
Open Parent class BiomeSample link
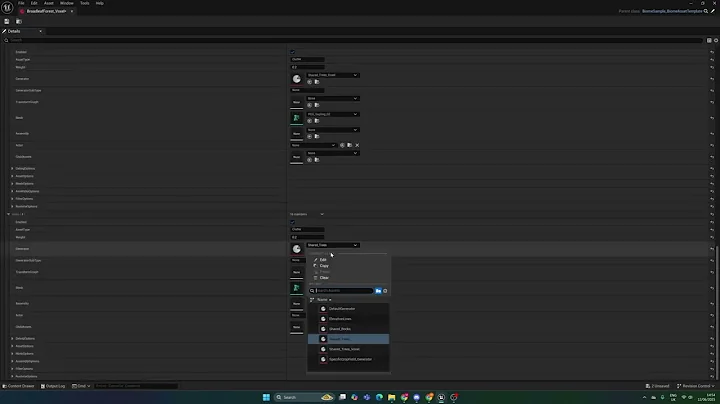tap(672, 11)
